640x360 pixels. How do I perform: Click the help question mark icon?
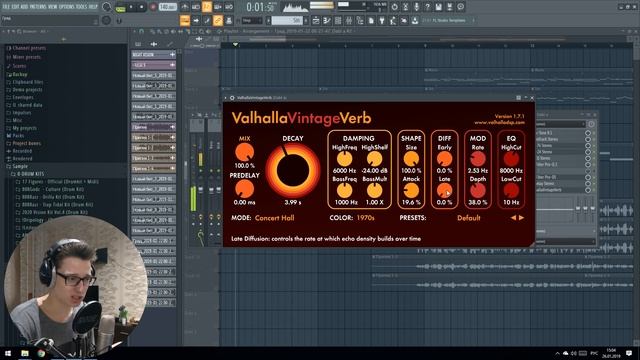click(427, 7)
